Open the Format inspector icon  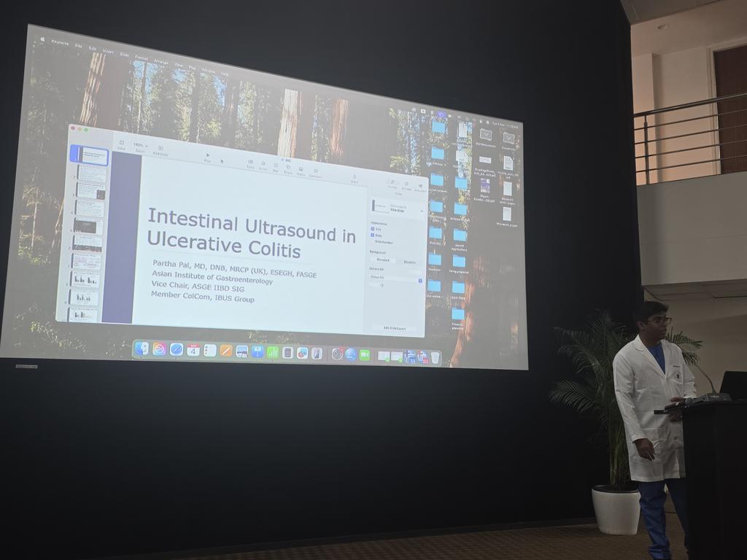click(x=392, y=184)
